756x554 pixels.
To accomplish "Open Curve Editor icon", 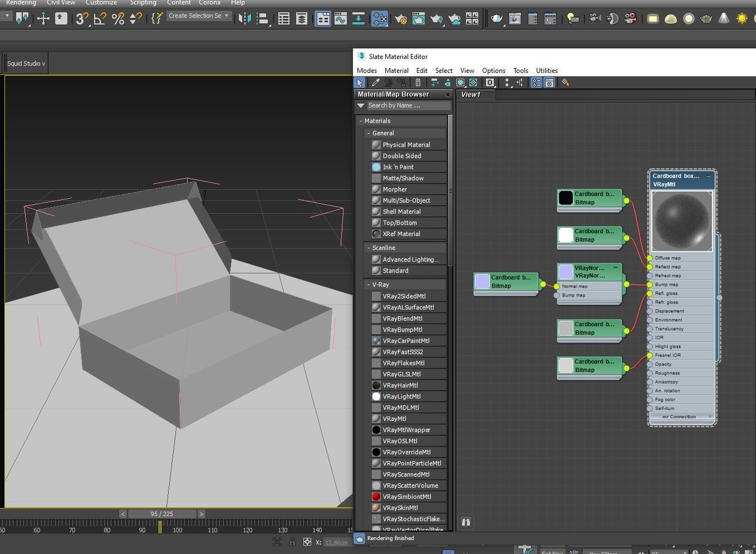I will click(341, 18).
